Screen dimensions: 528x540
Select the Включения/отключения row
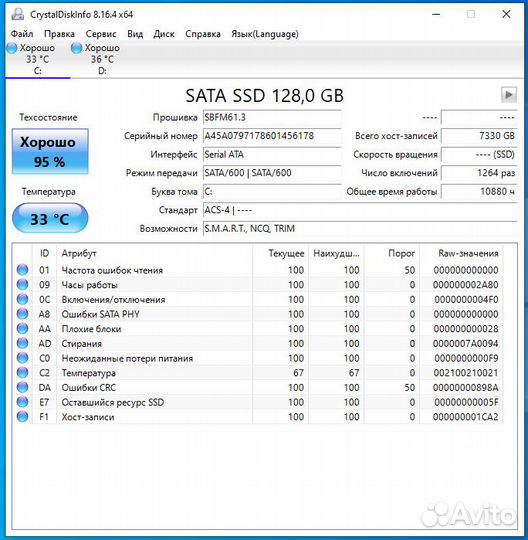click(258, 300)
